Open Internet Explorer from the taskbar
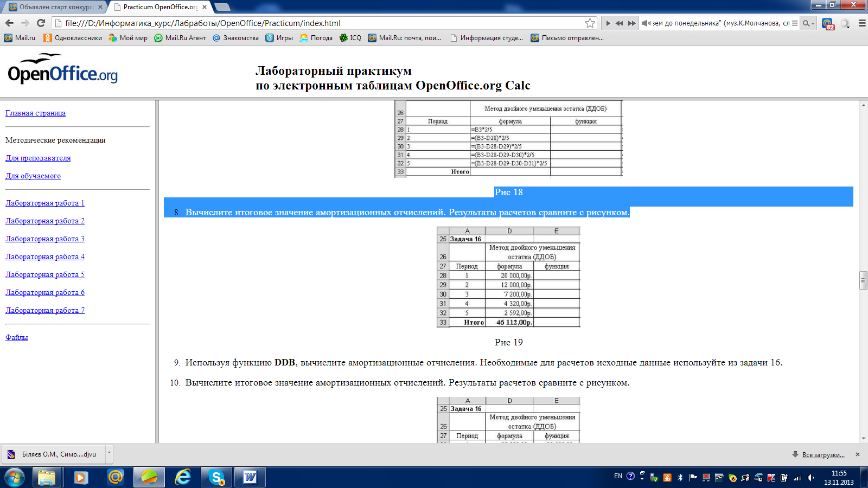 click(183, 477)
